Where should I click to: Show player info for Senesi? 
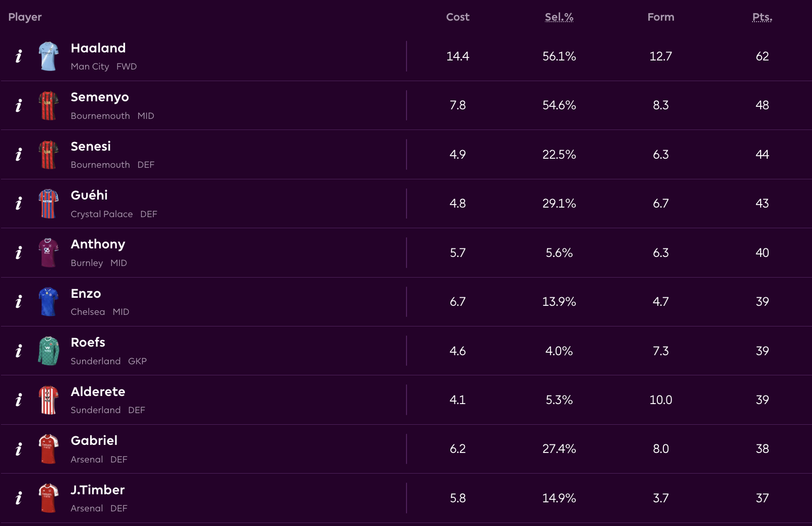point(19,154)
